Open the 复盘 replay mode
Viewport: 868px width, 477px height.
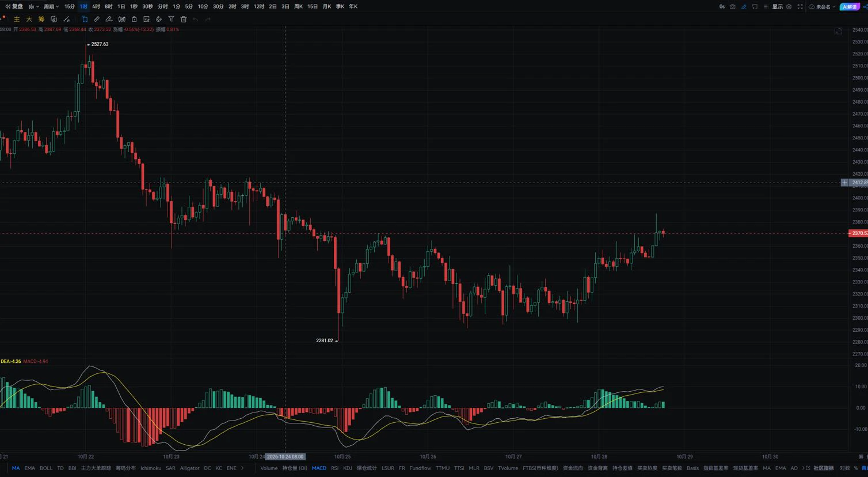pos(14,6)
